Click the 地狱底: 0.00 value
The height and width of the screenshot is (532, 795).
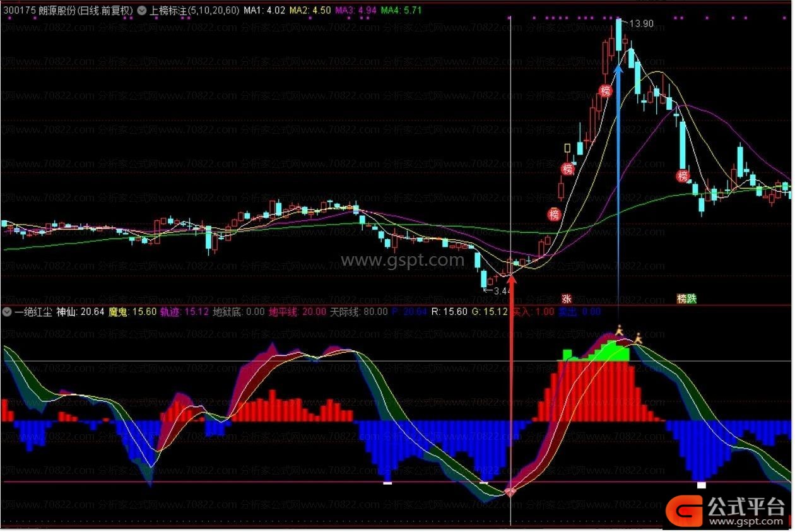pyautogui.click(x=238, y=312)
